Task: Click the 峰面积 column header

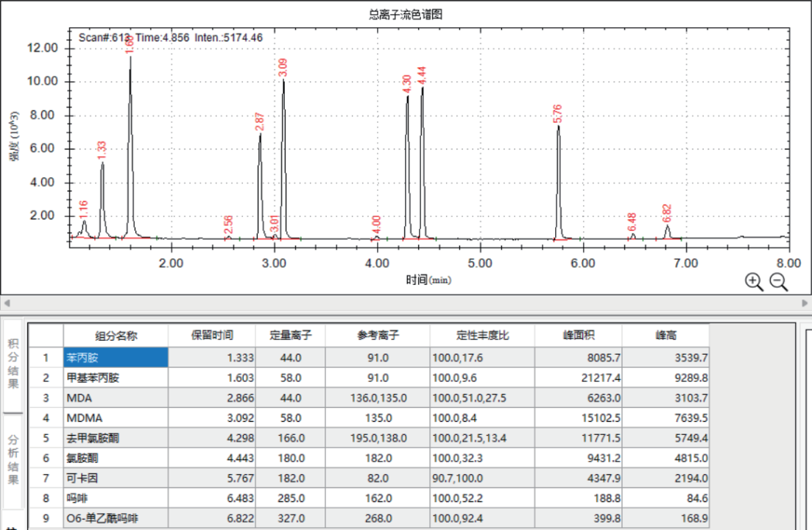Action: point(578,336)
